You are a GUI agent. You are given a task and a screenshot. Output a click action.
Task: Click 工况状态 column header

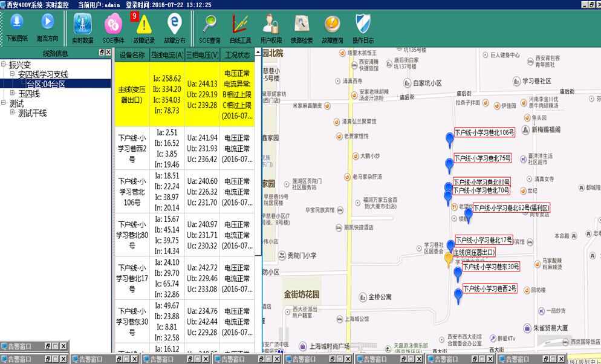[x=237, y=55]
